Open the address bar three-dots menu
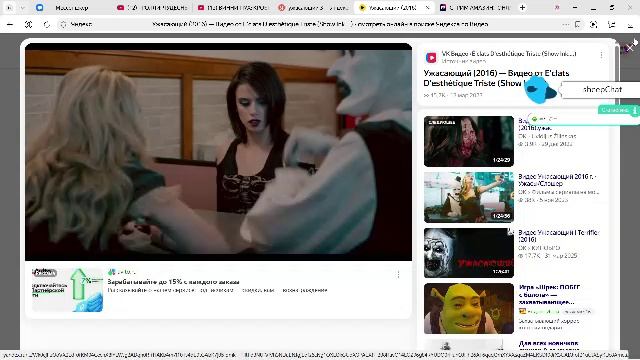The image size is (640, 360). [x=565, y=24]
